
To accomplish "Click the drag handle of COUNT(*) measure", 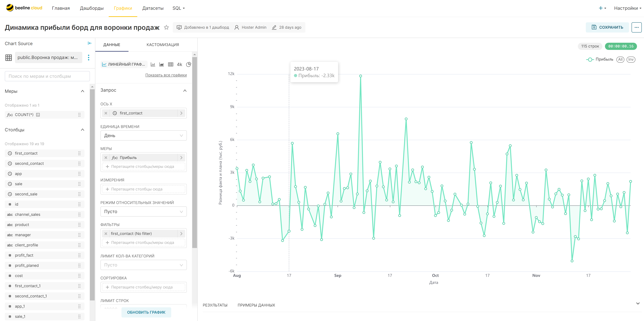I will [x=79, y=115].
